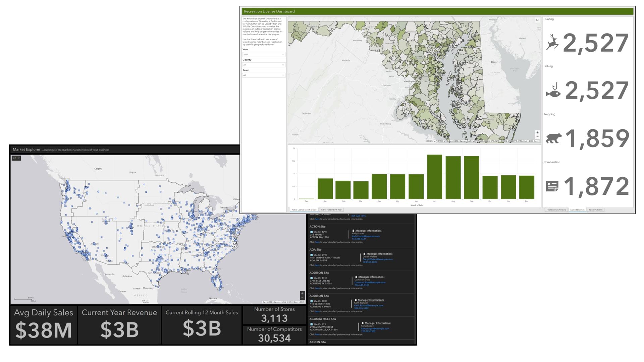Open the Town / City Info tab
This screenshot has width=644, height=362.
595,210
